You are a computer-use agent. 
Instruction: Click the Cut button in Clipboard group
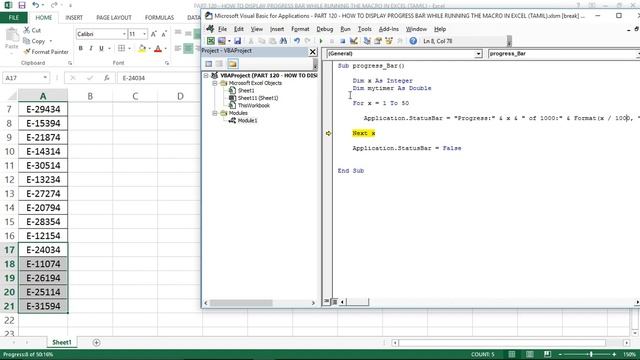click(32, 30)
